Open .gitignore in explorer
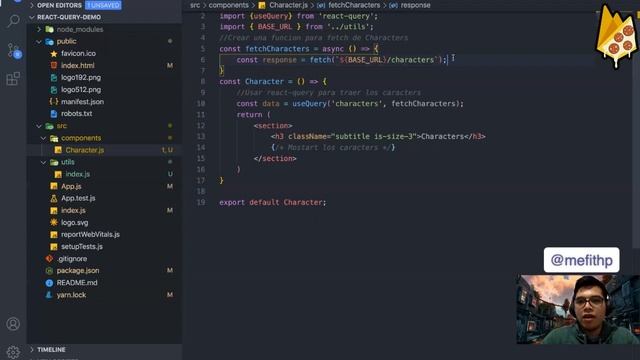 72,259
